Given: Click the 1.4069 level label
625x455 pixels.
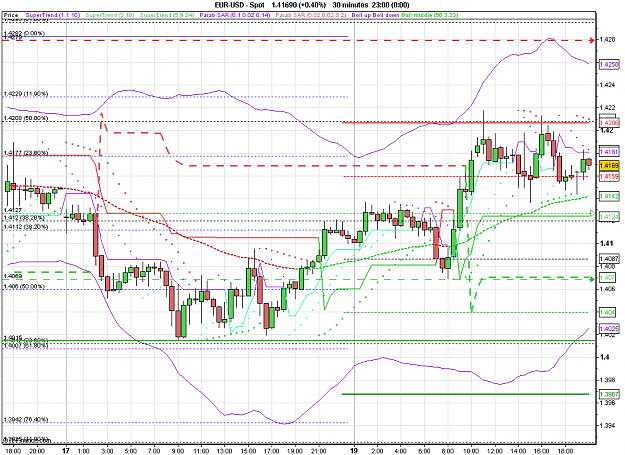Looking at the screenshot, I should [13, 276].
